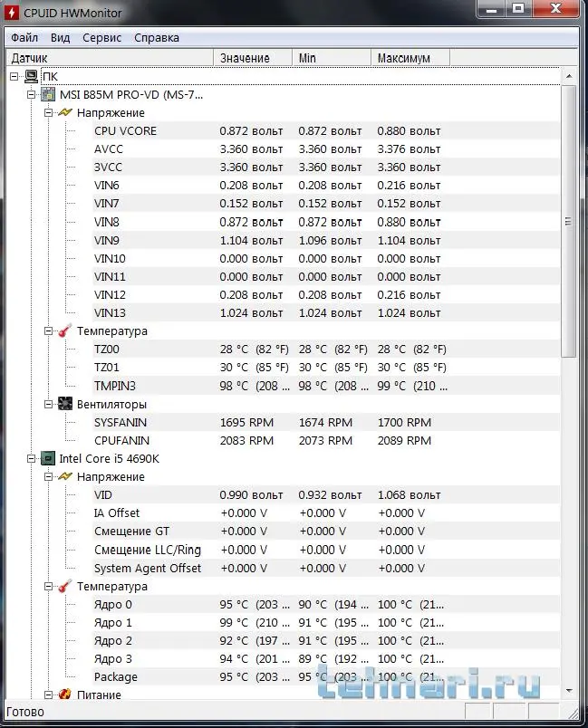Click the 1.068 вольт maximum VID value
The width and height of the screenshot is (588, 728).
point(409,495)
